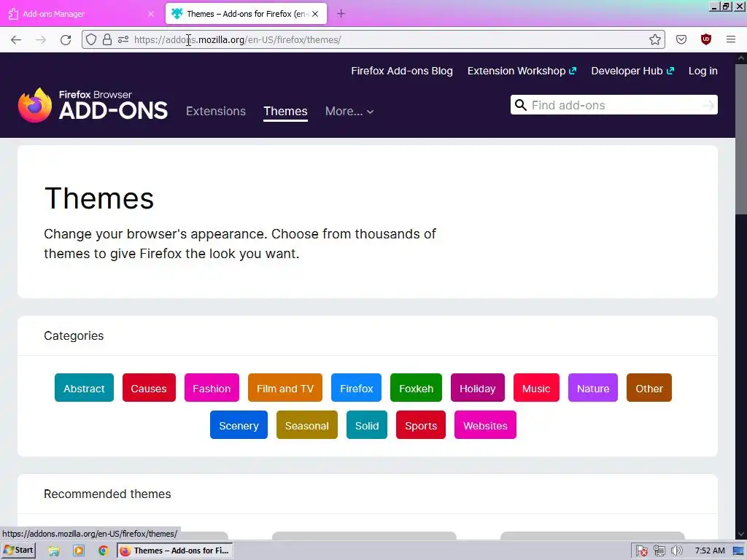This screenshot has width=747, height=560.
Task: Select the Scenery category
Action: (239, 425)
